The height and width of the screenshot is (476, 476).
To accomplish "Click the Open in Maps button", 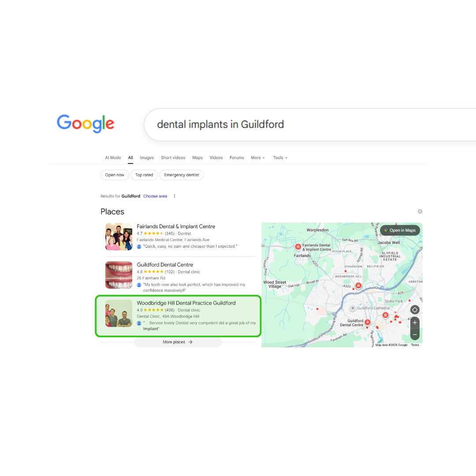I will [x=400, y=230].
